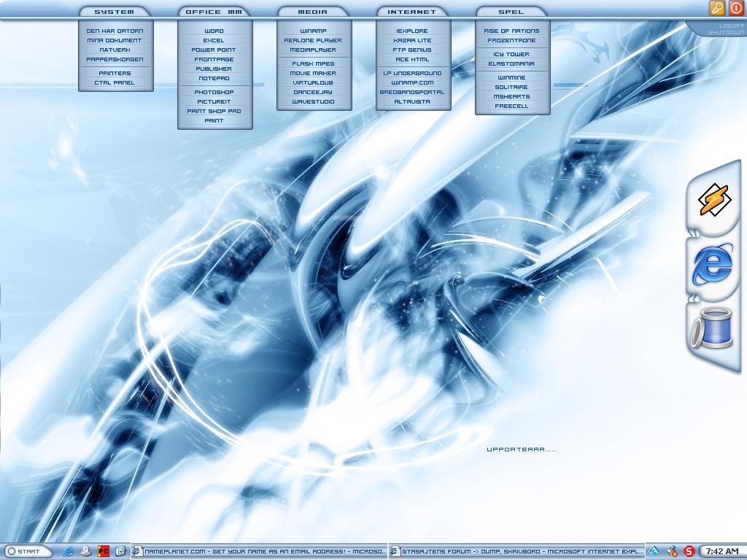Switch to Nameplanet.com taskbar window
747x560 pixels.
pos(259,551)
